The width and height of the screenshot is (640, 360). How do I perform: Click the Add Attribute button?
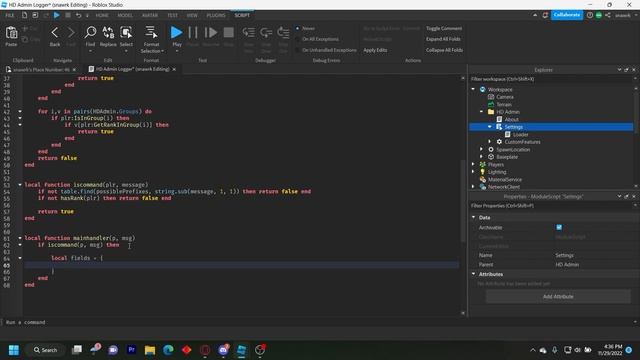point(558,297)
